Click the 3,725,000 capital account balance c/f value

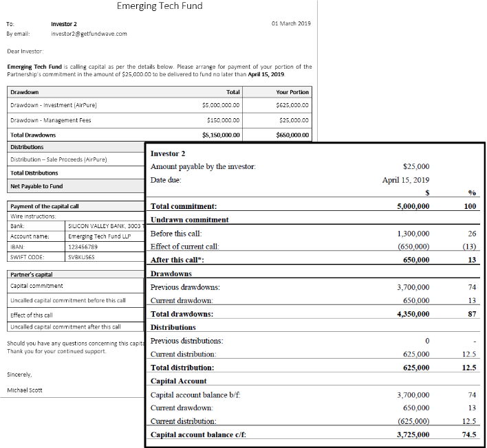[x=413, y=435]
